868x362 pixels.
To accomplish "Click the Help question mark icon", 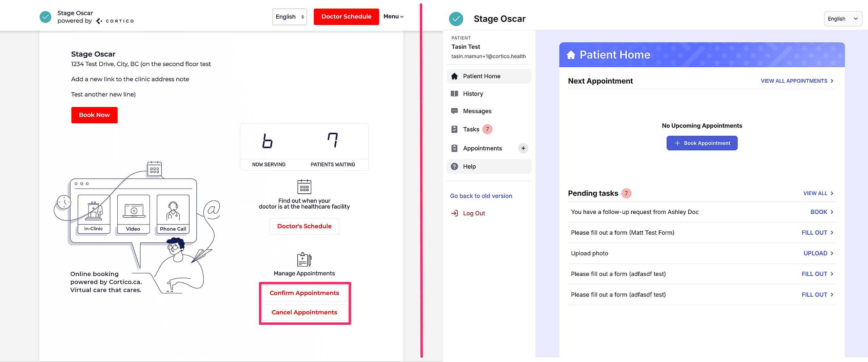I will point(454,167).
